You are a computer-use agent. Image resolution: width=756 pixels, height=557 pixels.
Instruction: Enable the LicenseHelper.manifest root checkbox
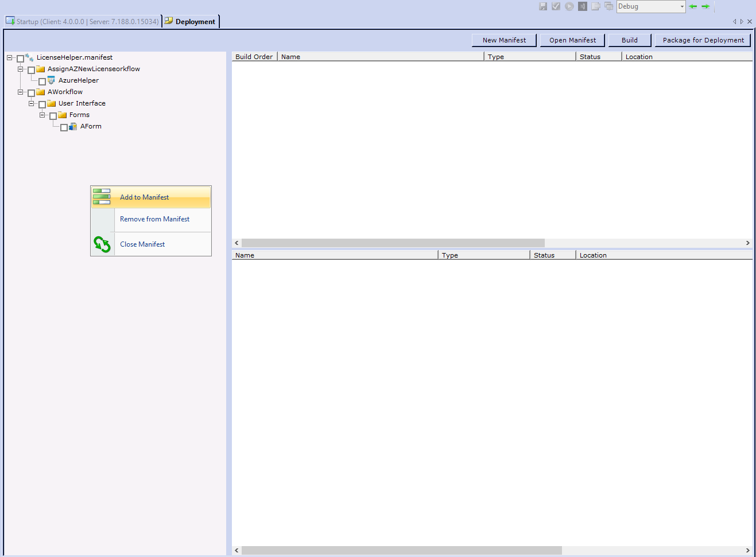[x=20, y=59]
